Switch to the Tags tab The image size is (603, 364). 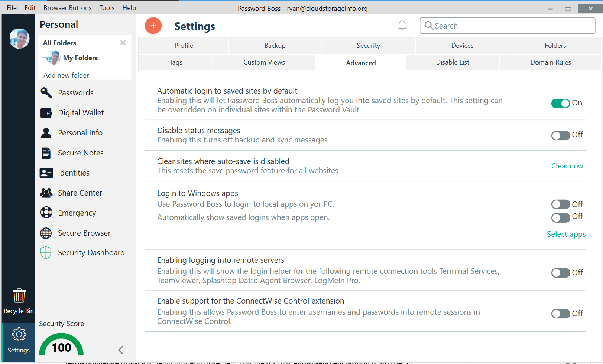click(176, 62)
